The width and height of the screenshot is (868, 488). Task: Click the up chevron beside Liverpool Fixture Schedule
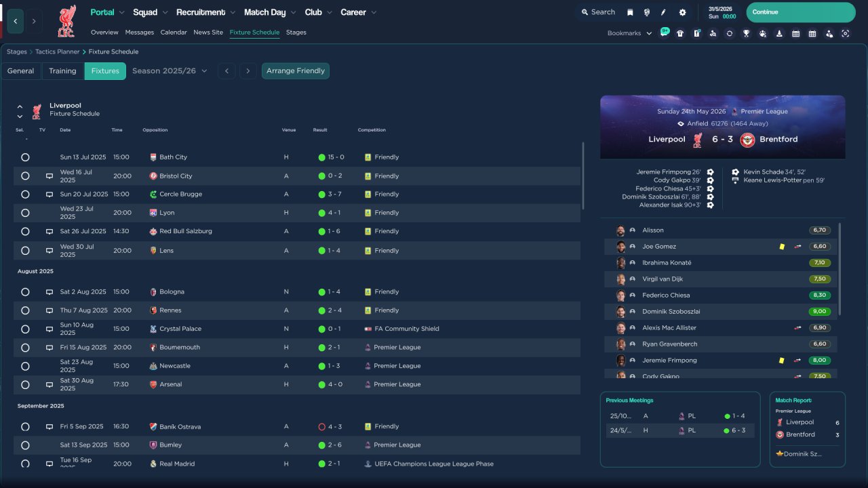coord(20,106)
